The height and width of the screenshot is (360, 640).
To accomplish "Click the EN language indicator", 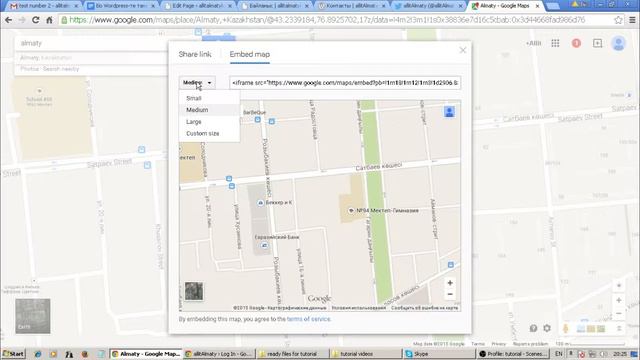I will tap(559, 354).
